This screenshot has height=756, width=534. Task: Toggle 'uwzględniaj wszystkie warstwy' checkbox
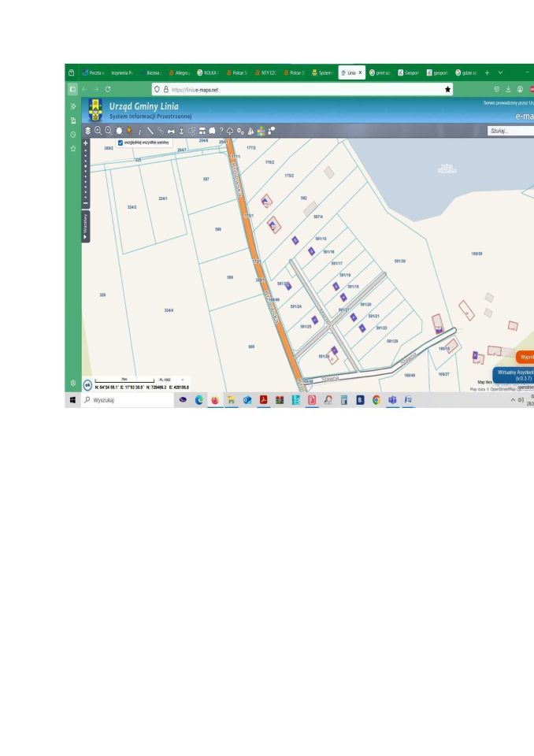click(x=120, y=143)
